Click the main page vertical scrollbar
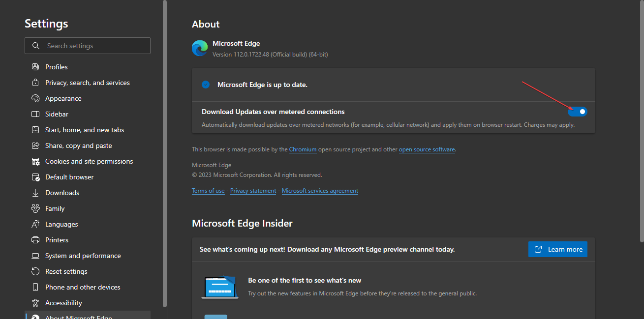Image resolution: width=644 pixels, height=319 pixels. coord(642,121)
